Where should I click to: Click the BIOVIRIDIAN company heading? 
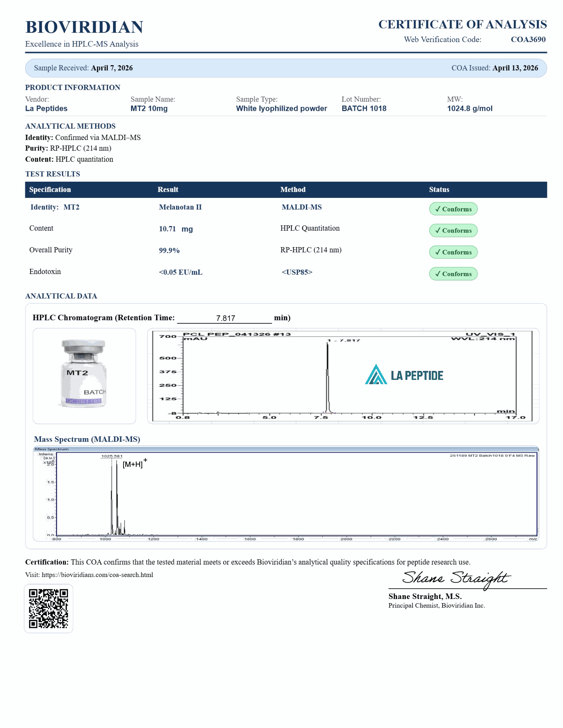pos(84,27)
